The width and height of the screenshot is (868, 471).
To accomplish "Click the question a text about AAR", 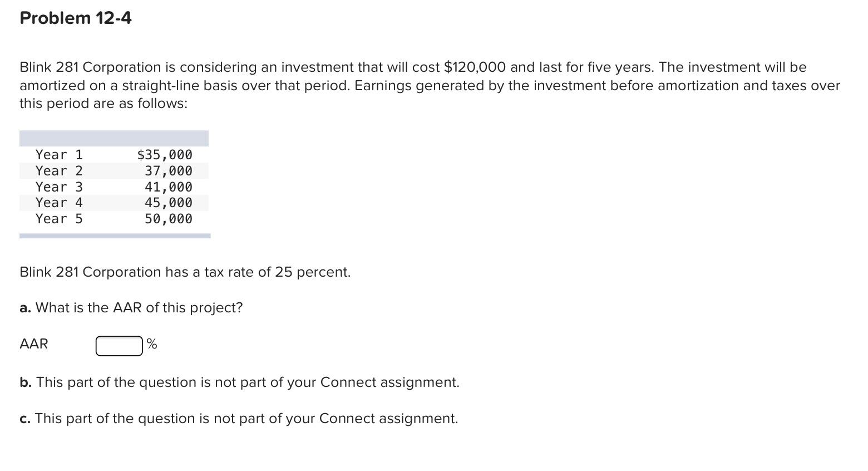I will (x=131, y=308).
